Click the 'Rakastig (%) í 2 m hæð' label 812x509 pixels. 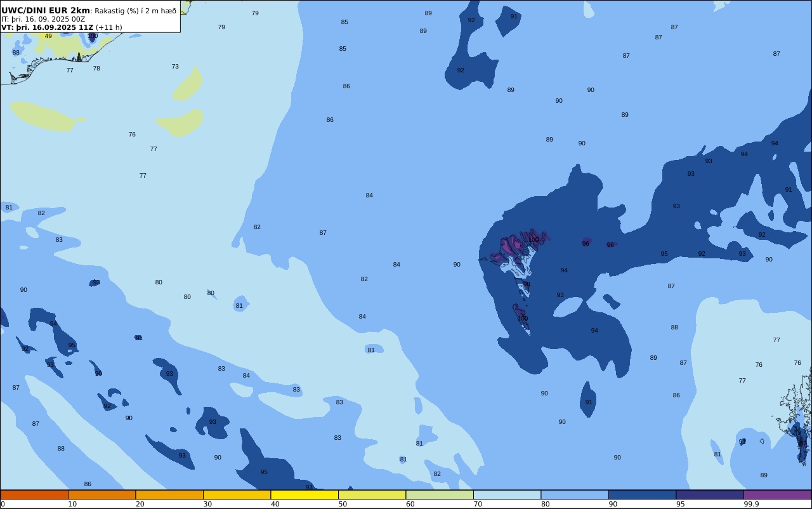[x=136, y=11]
